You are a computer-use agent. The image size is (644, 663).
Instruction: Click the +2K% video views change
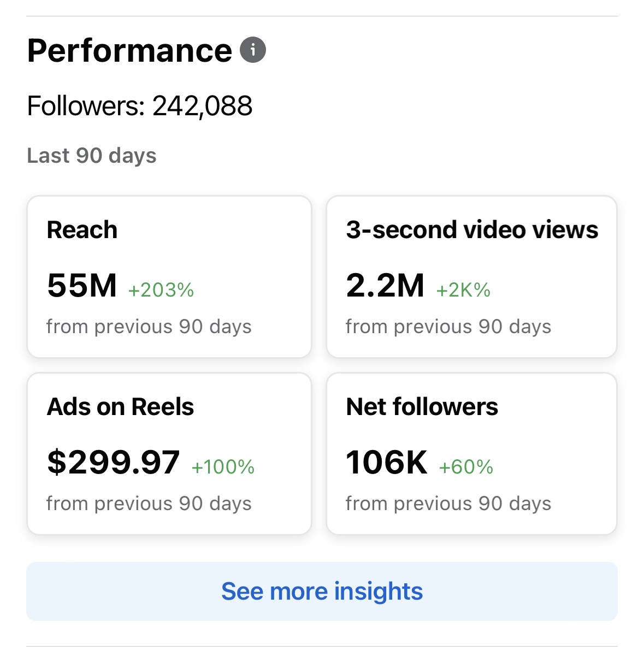[x=462, y=290]
